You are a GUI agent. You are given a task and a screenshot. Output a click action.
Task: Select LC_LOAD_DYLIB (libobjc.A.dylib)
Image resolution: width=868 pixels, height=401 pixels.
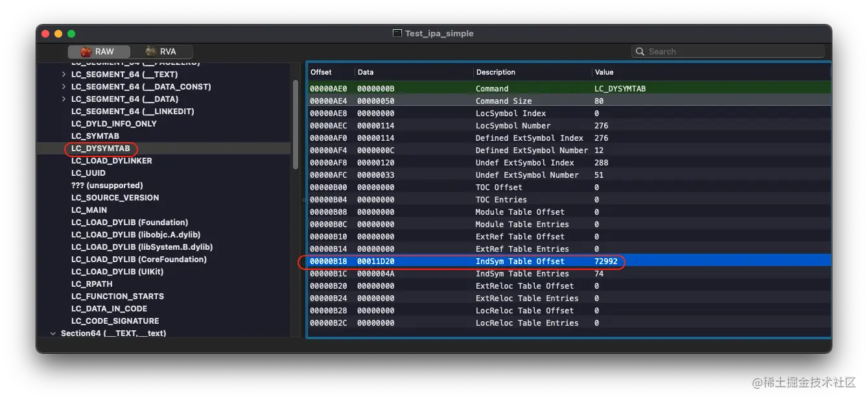pyautogui.click(x=136, y=235)
